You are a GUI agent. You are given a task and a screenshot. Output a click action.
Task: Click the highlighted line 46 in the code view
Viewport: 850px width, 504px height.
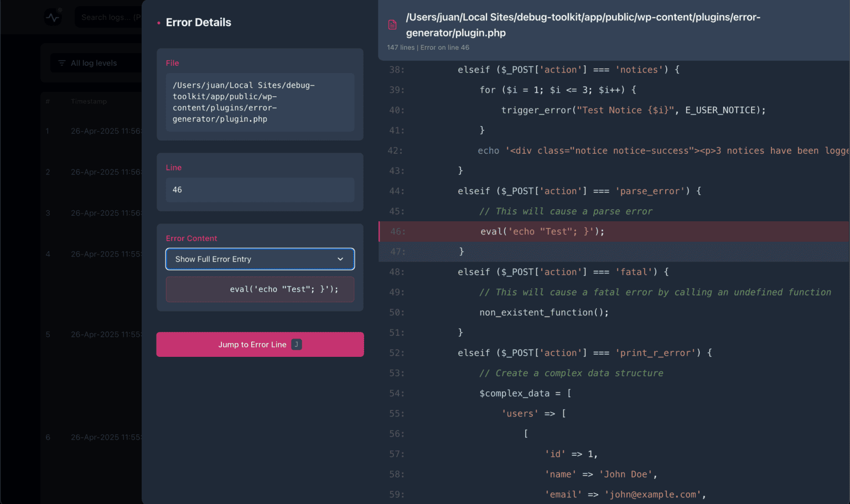coord(553,231)
